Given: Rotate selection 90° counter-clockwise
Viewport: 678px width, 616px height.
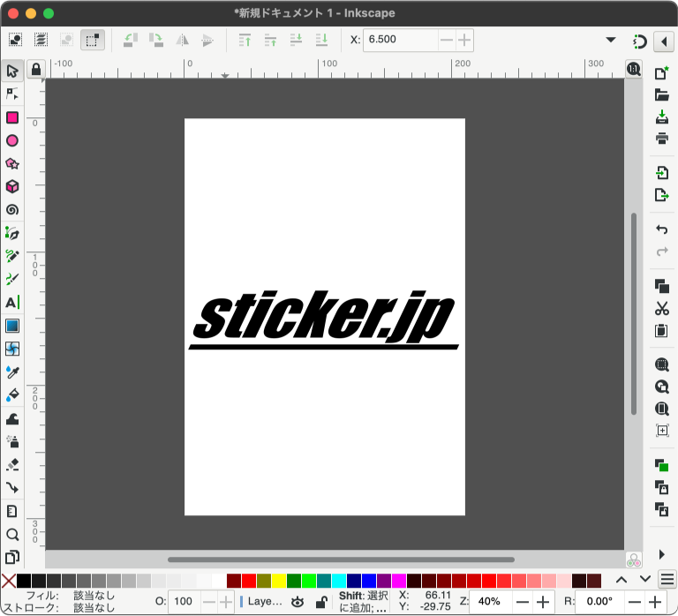Looking at the screenshot, I should coord(131,41).
